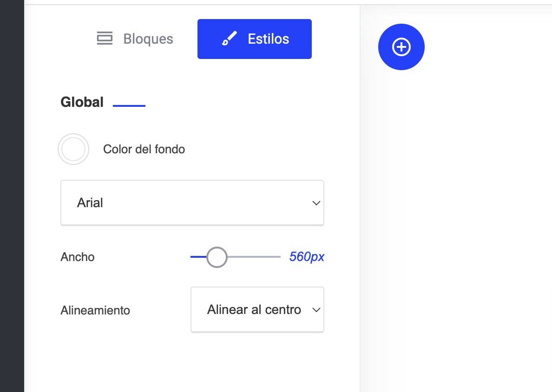Viewport: 552px width, 392px height.
Task: Click the paintbrush icon in Estilos tab
Action: pyautogui.click(x=229, y=39)
